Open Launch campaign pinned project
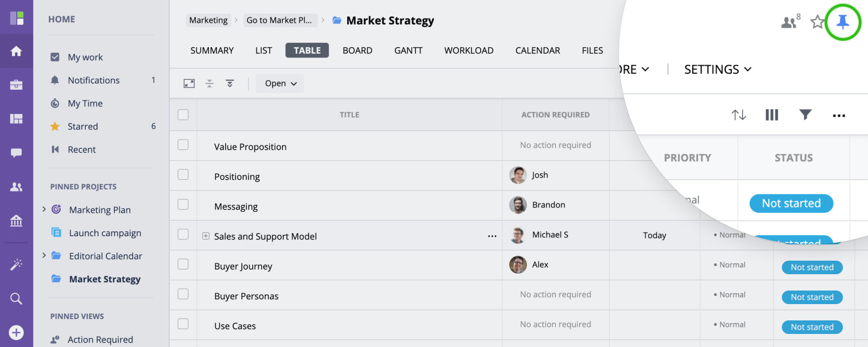The height and width of the screenshot is (347, 868). tap(105, 233)
